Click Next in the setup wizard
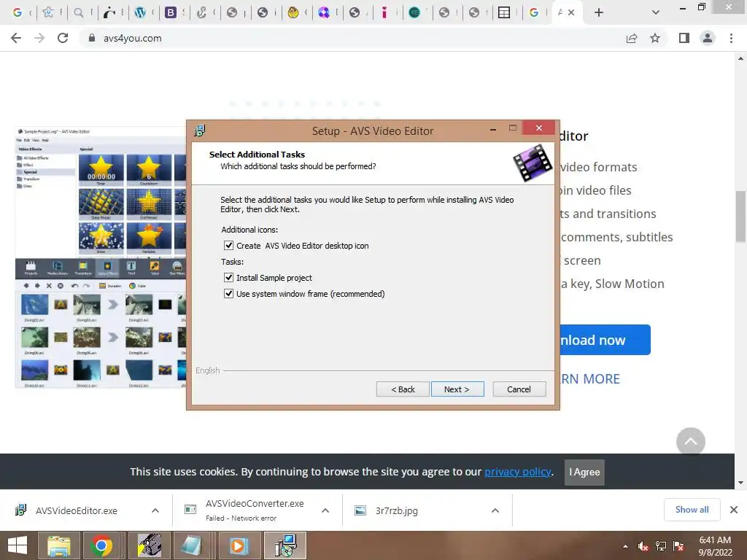The image size is (747, 560). 457,389
